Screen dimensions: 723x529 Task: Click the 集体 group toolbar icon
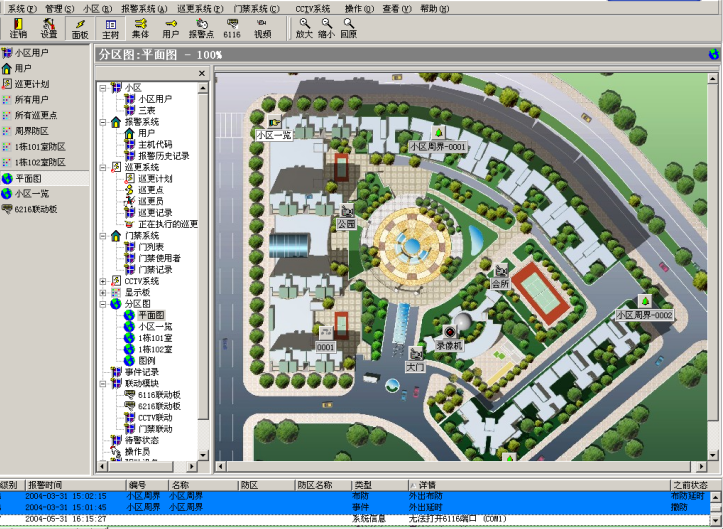140,28
